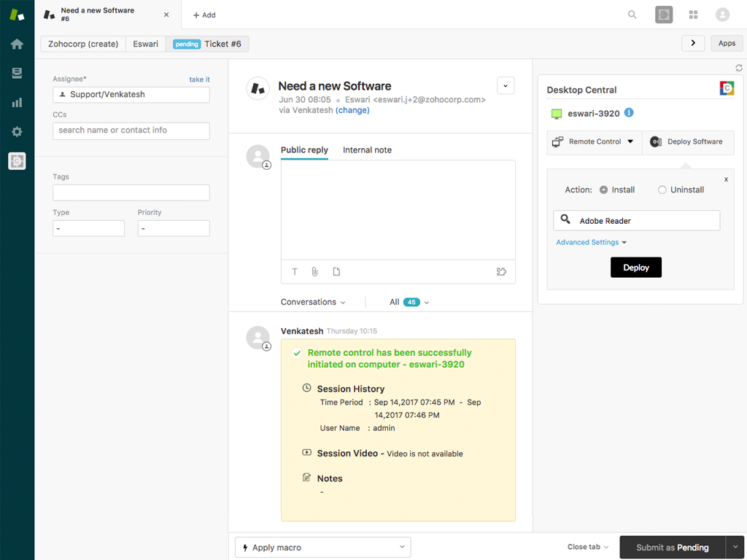Open the search magnifier at the top
Screen dimensions: 747x560
tap(632, 14)
